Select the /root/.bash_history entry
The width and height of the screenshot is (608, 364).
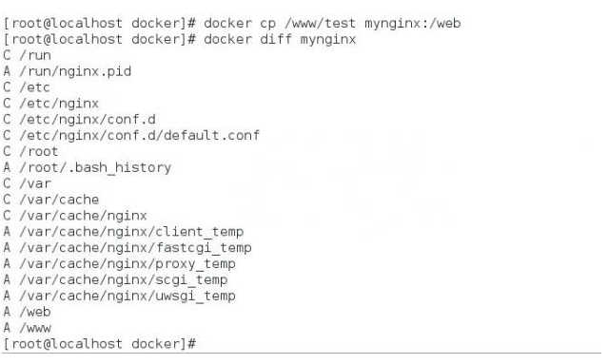point(88,167)
